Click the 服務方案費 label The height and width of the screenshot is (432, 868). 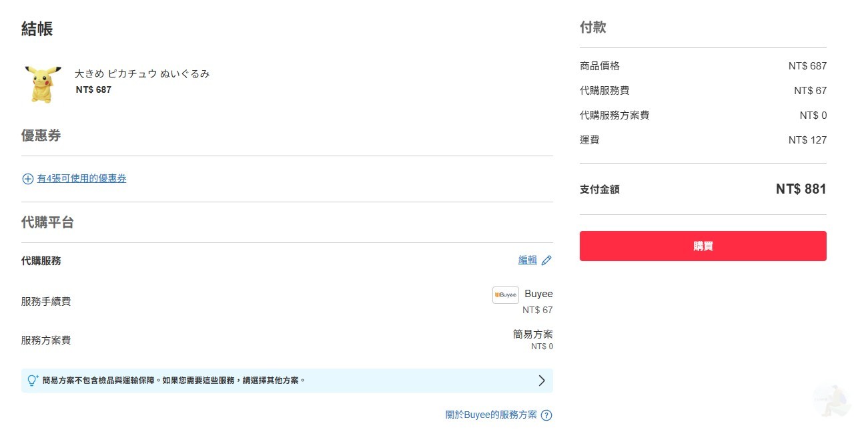(x=46, y=340)
